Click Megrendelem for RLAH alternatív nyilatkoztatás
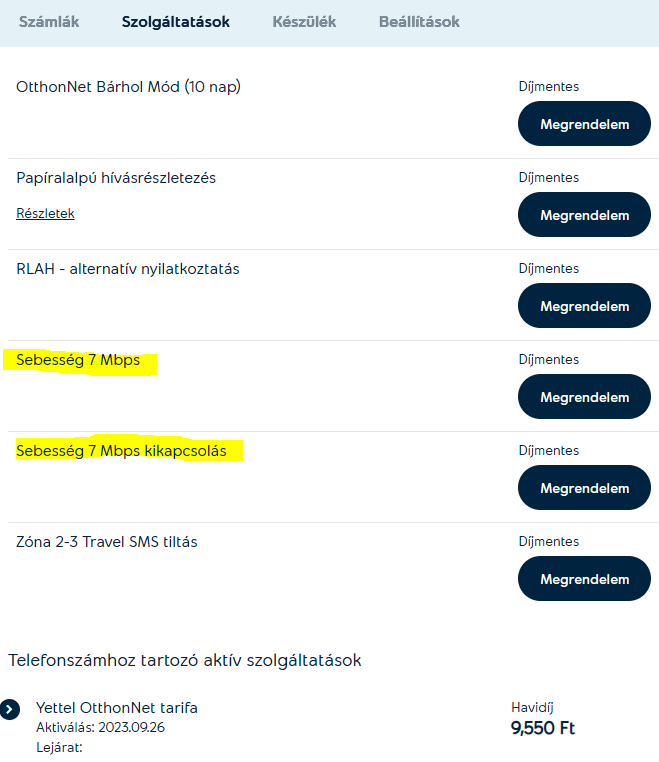Image resolution: width=659 pixels, height=762 pixels. point(584,306)
